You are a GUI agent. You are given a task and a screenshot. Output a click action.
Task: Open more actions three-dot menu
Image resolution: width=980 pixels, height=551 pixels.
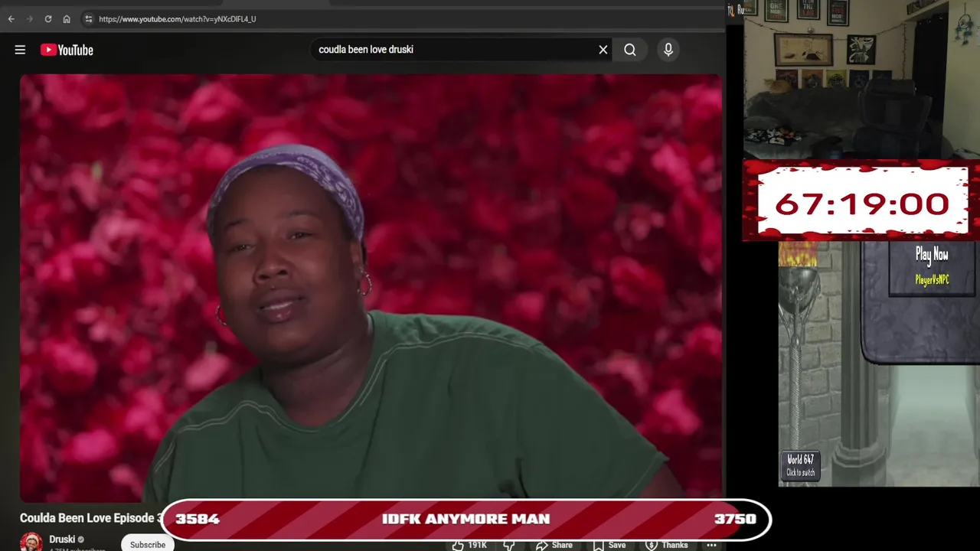pos(711,545)
